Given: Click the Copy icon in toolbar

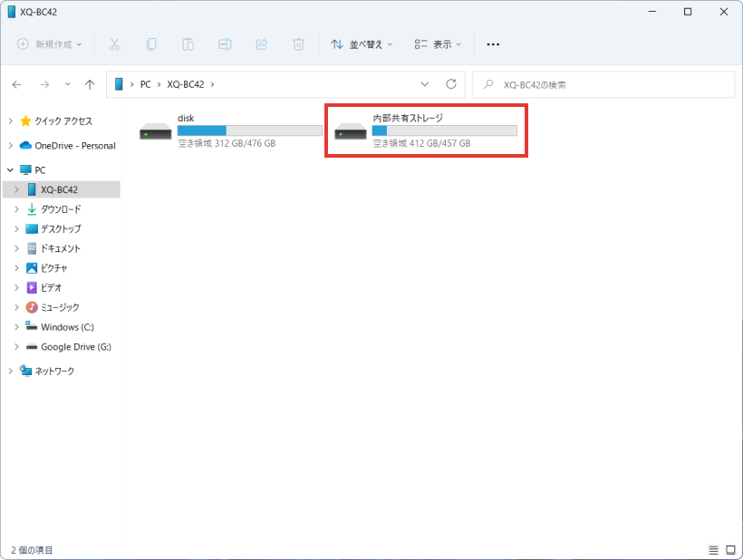Looking at the screenshot, I should point(151,44).
